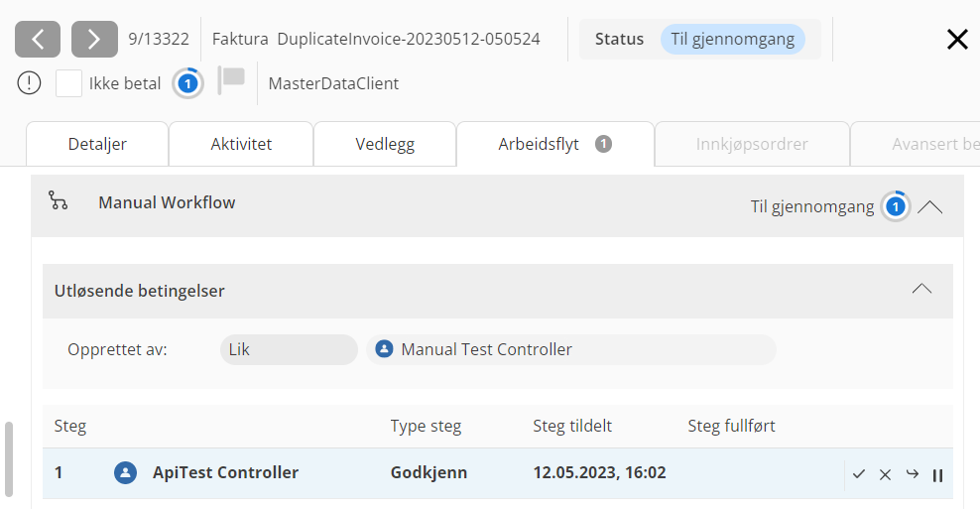Click the exclamation warning icon

coord(30,83)
